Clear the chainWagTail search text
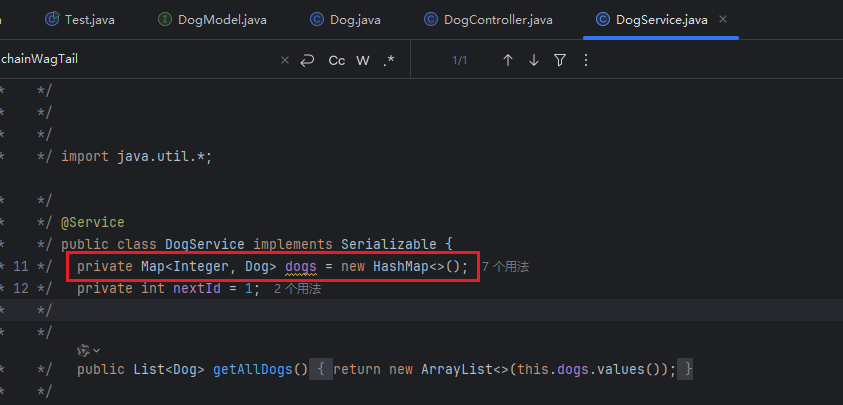Image resolution: width=843 pixels, height=405 pixels. [285, 60]
